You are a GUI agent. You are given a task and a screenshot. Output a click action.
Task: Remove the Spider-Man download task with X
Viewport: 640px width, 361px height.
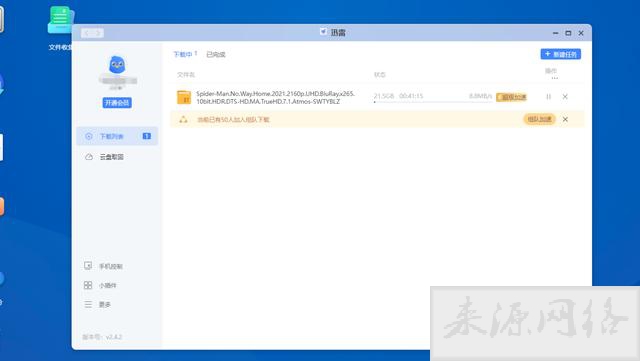coord(565,97)
